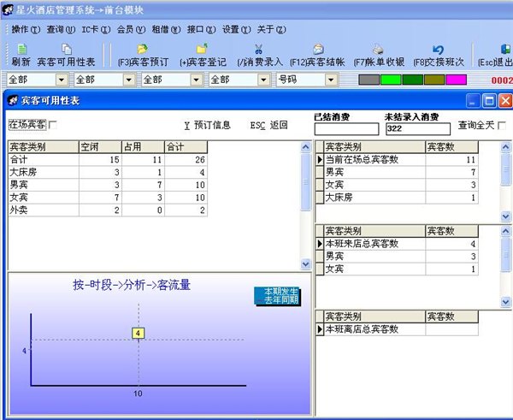513x420 pixels.
Task: Click the (F3)宾客预订 reservation icon
Action: click(x=143, y=50)
